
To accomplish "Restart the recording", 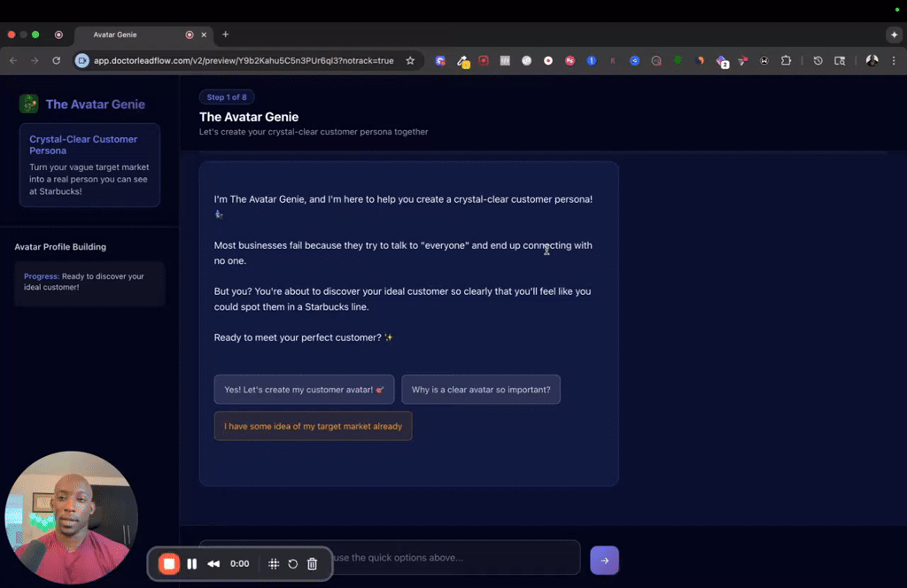I will click(x=292, y=563).
